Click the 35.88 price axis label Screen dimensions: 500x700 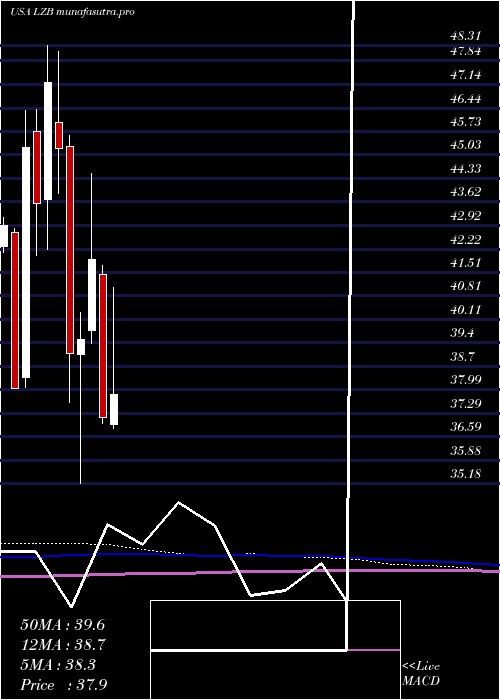click(x=466, y=450)
